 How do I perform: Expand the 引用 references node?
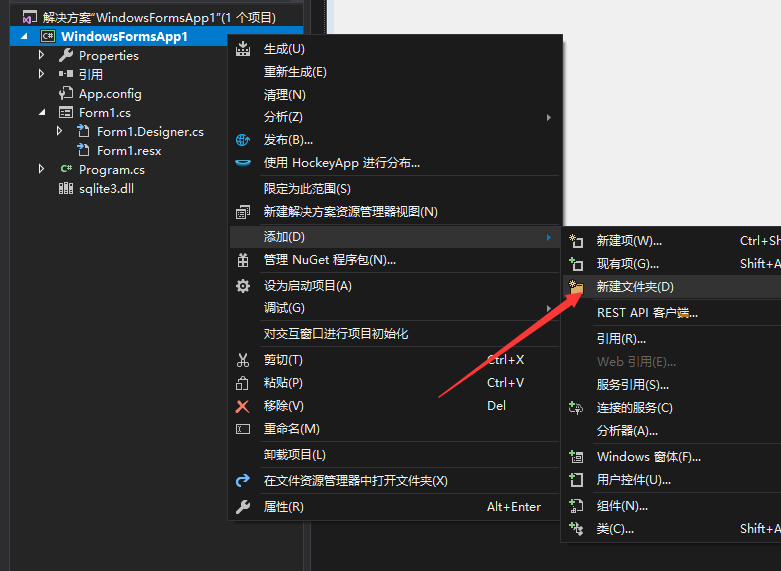(x=41, y=74)
